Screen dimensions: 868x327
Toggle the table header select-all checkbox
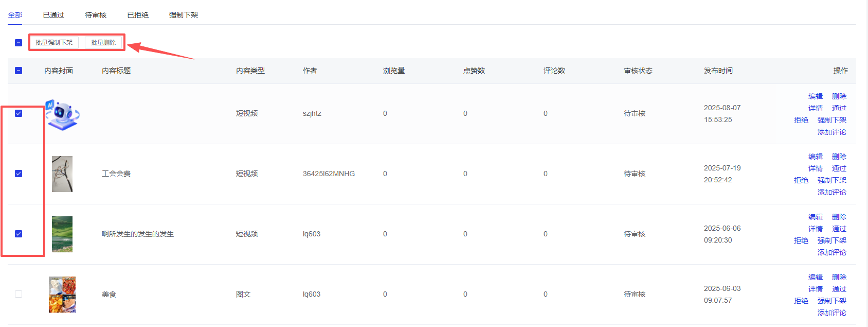[19, 71]
